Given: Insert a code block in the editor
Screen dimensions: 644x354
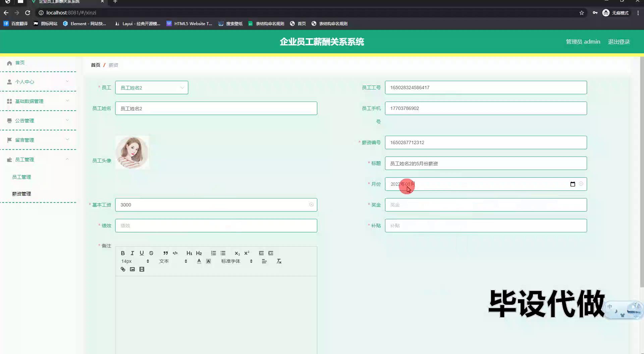Looking at the screenshot, I should click(x=175, y=253).
